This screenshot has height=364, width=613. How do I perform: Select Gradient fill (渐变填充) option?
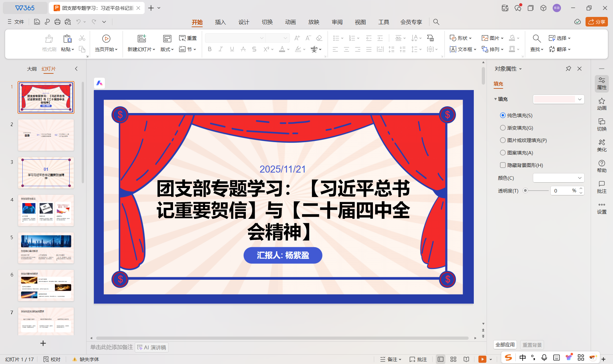[503, 128]
